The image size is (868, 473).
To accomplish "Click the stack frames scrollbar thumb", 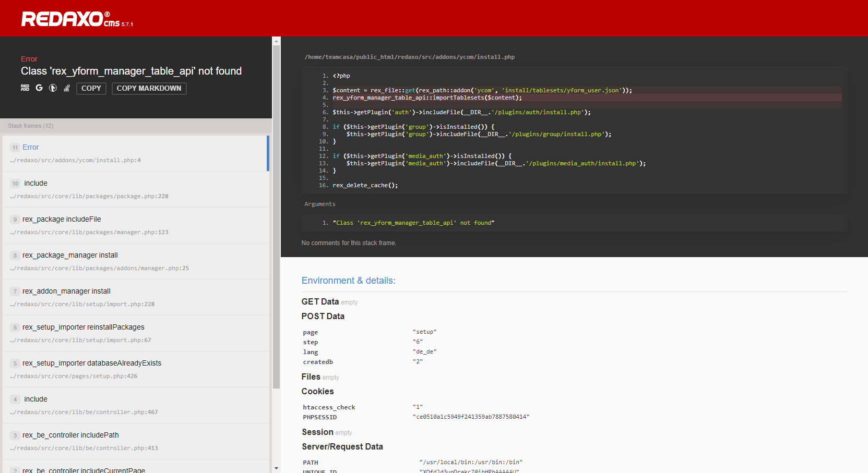I will pyautogui.click(x=277, y=216).
